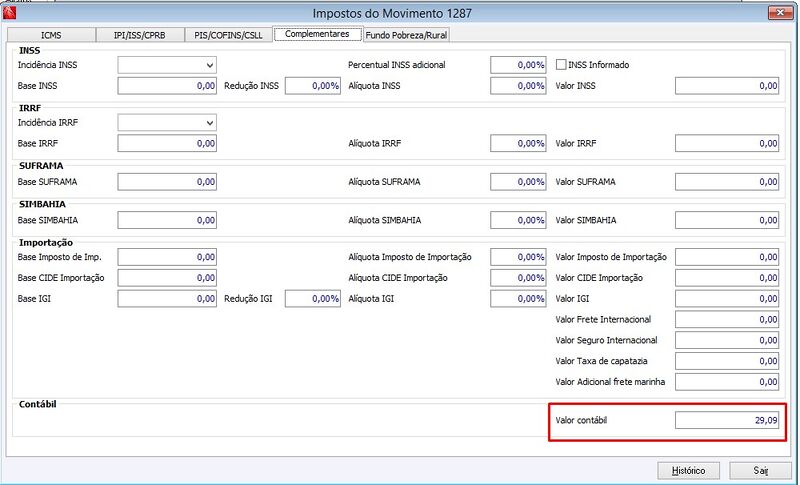Click the Alíquota IGI field

(518, 299)
